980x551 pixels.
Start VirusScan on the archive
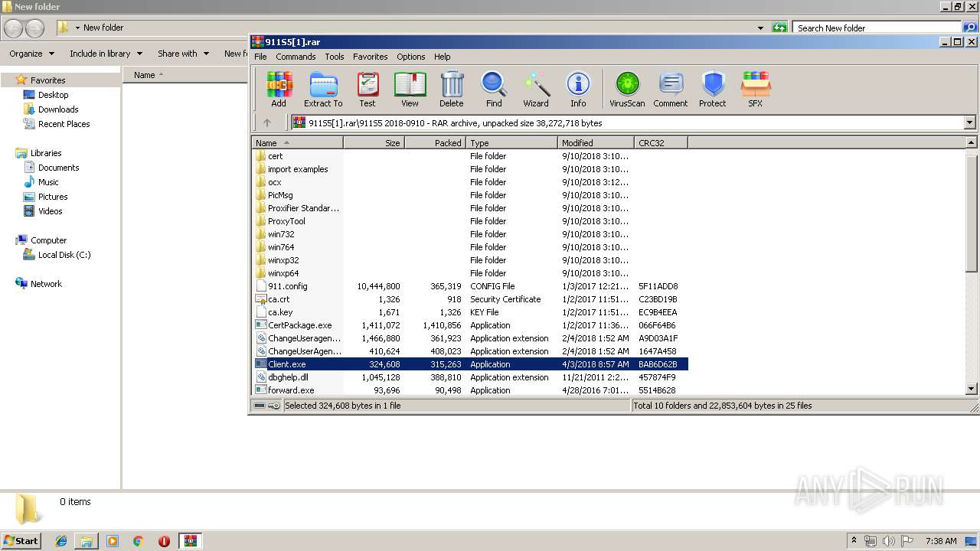click(x=627, y=89)
